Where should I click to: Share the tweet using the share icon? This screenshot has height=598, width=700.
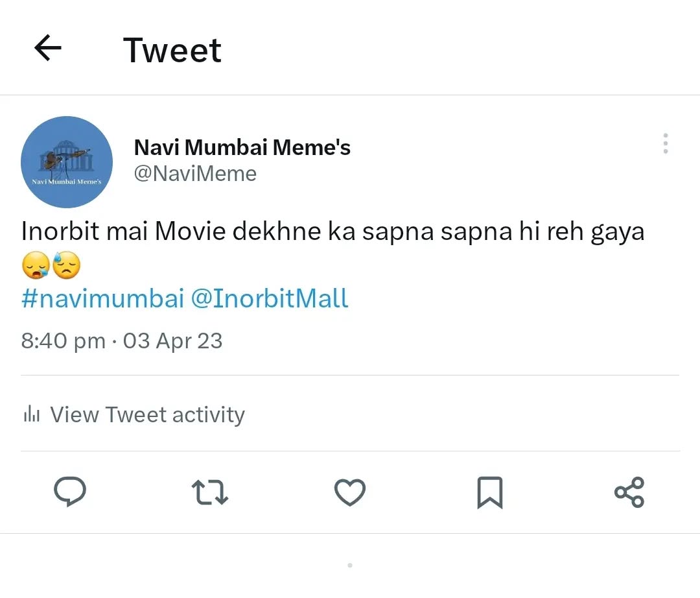(629, 492)
